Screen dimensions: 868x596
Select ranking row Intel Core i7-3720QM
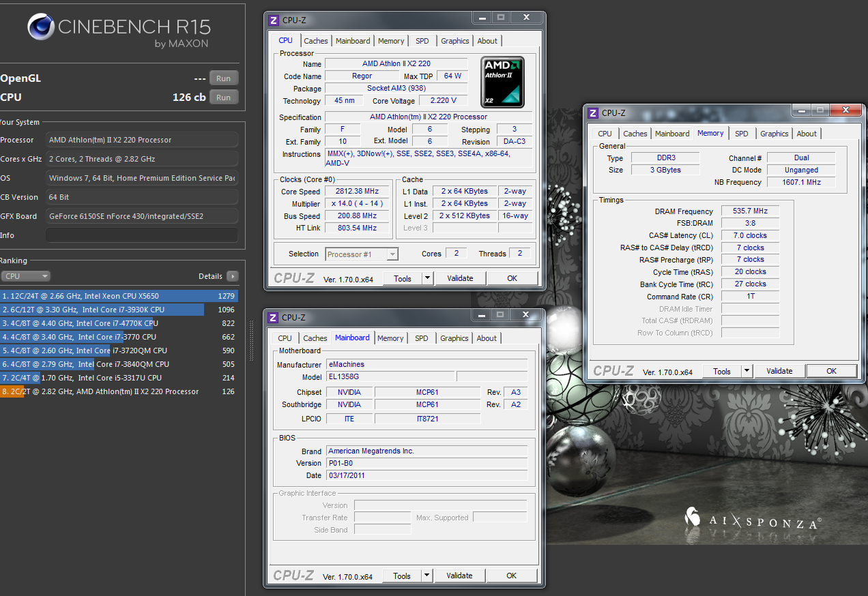(x=119, y=351)
